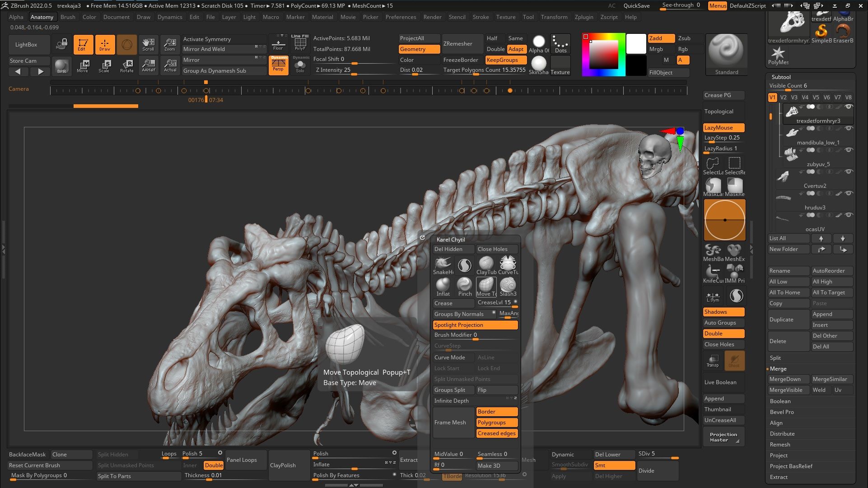Hide the mandibula_low_1 subtool eye
Image resolution: width=868 pixels, height=488 pixels.
pyautogui.click(x=849, y=128)
